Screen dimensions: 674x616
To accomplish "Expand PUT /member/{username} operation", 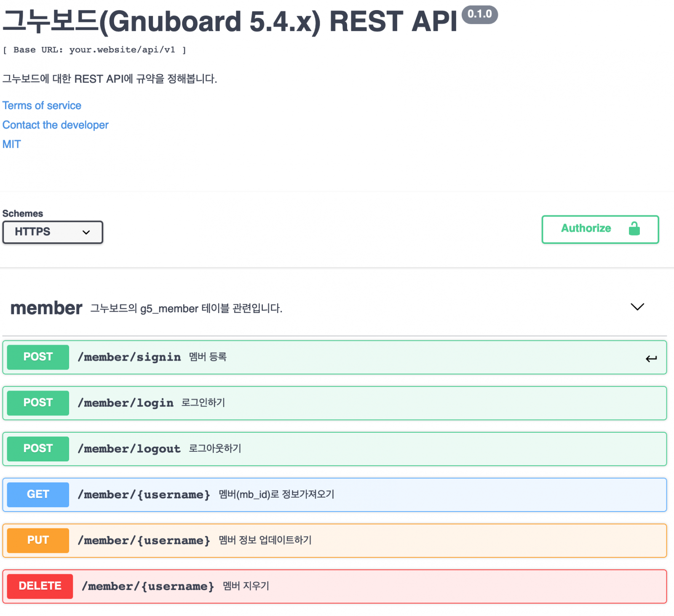I will pyautogui.click(x=334, y=541).
